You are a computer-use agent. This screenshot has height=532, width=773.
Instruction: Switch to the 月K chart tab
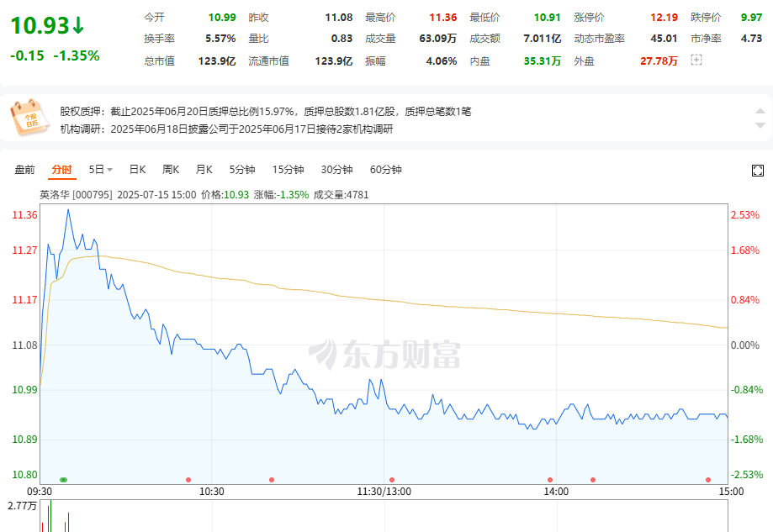pyautogui.click(x=204, y=170)
